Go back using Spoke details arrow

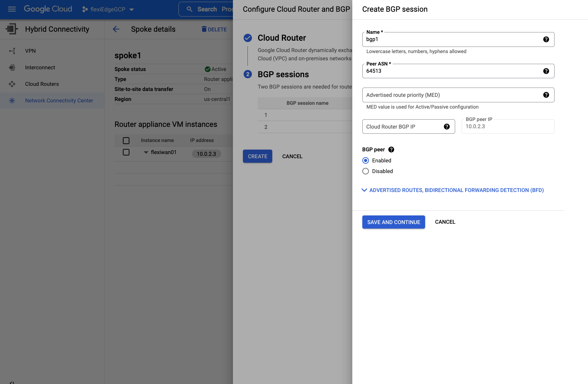116,29
